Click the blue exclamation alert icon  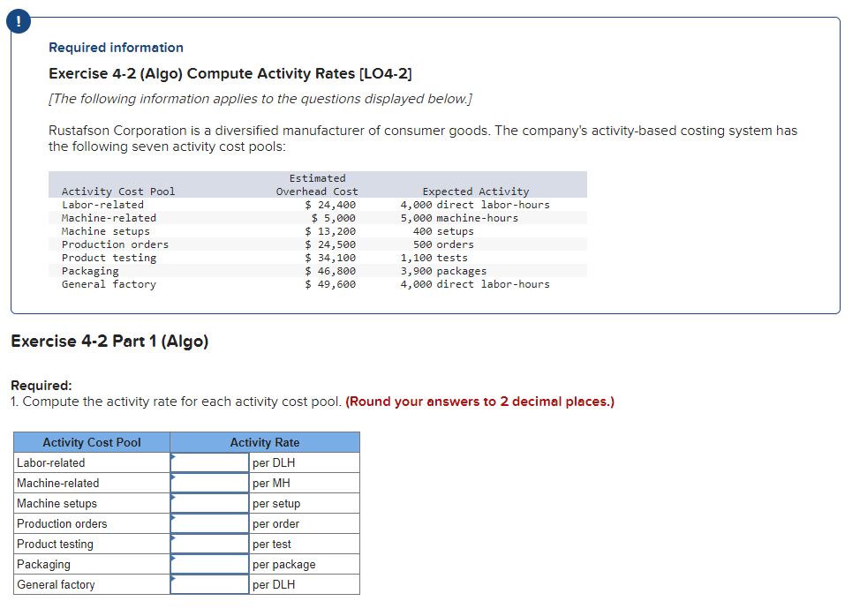(x=18, y=20)
